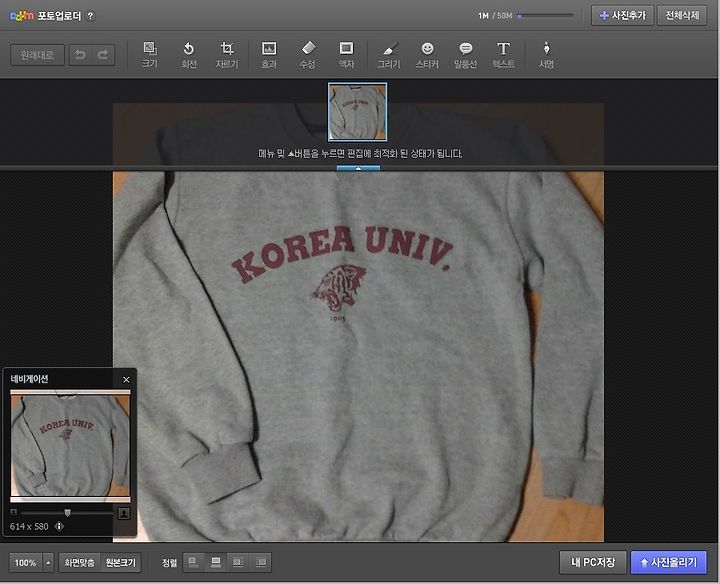720x584 pixels.
Task: Open the 효과 effects tool
Action: pyautogui.click(x=269, y=55)
